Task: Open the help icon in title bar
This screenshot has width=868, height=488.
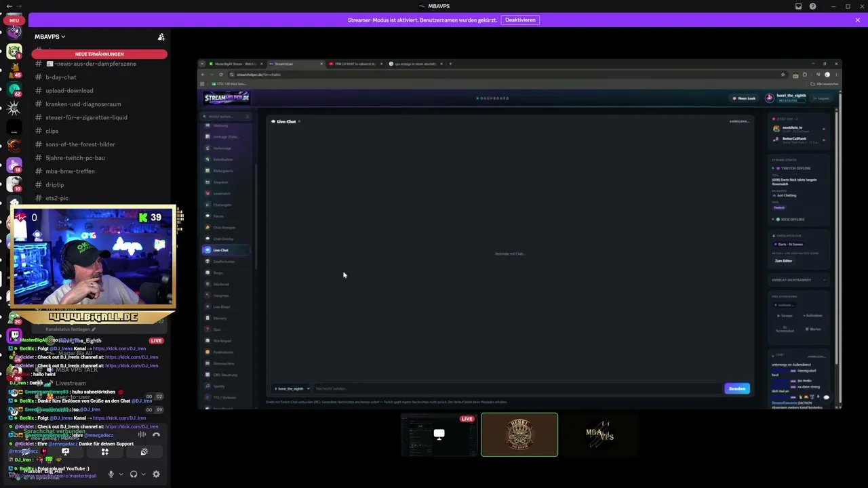Action: [813, 6]
